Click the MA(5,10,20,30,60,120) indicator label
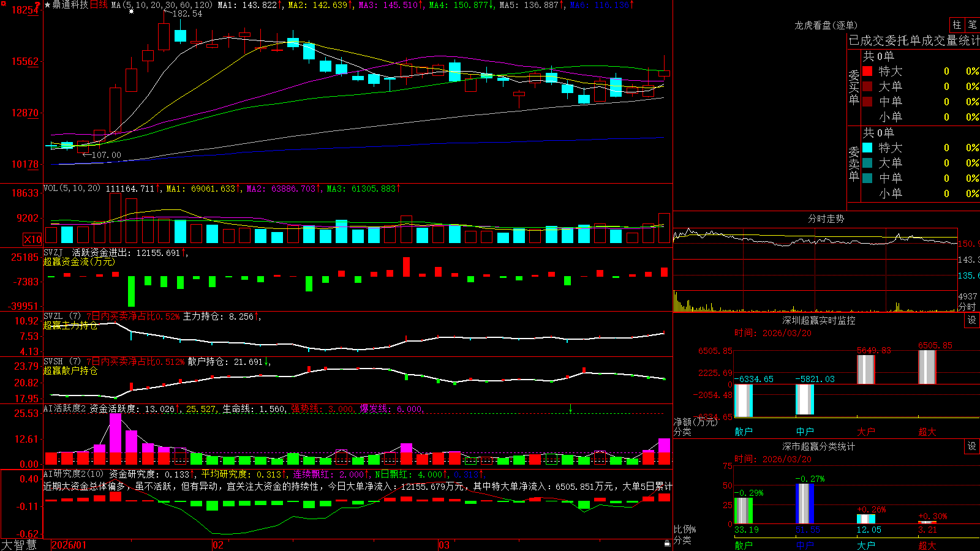This screenshot has width=980, height=551. (x=162, y=5)
